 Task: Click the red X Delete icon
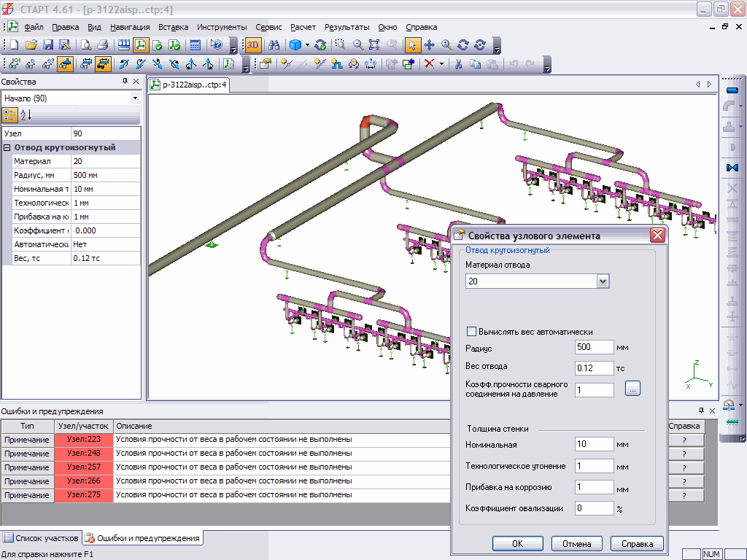(429, 63)
